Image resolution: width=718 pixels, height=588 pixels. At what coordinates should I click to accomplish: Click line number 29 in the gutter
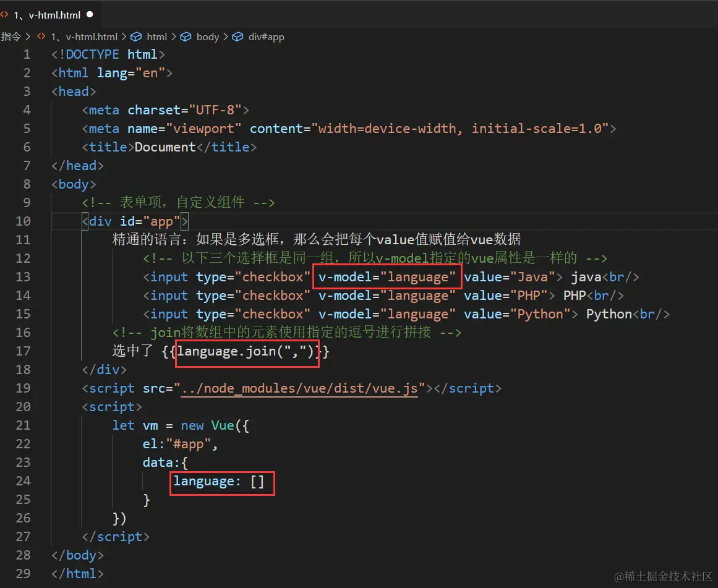tap(24, 573)
